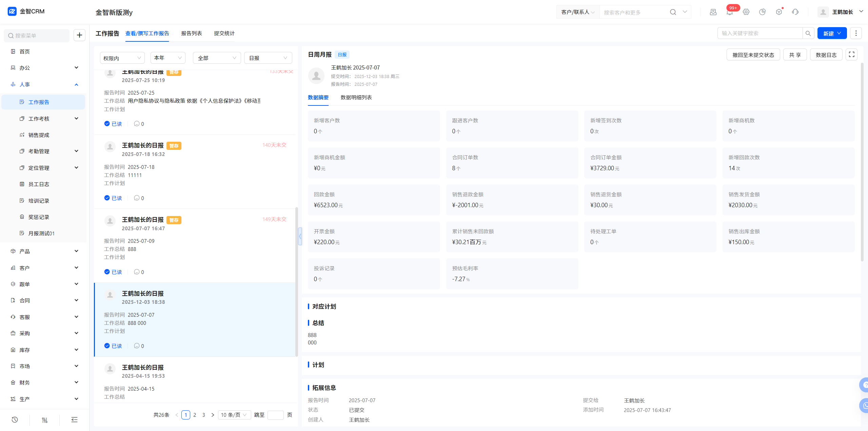This screenshot has height=431, width=868.
Task: Collapse sidebar using the bottom menu-fold icon
Action: click(74, 420)
